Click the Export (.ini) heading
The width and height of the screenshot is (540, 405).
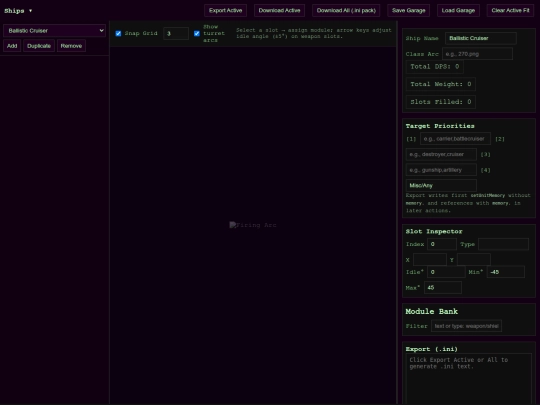click(432, 349)
